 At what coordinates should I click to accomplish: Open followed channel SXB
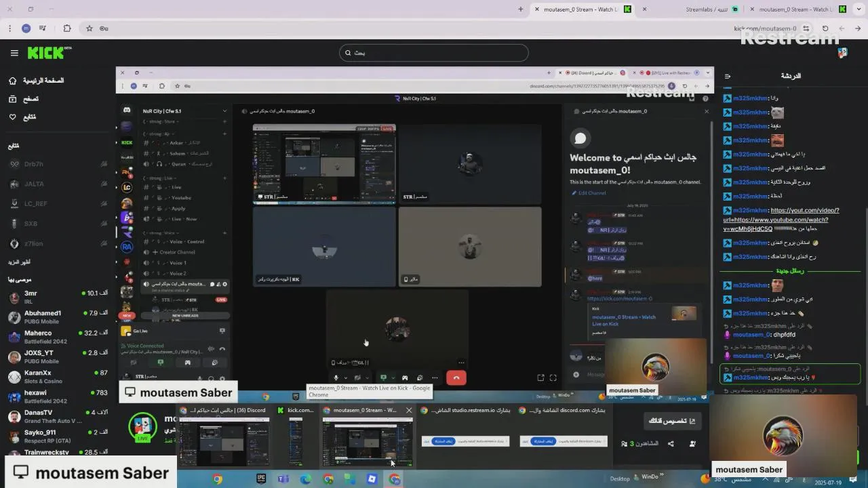(58, 224)
